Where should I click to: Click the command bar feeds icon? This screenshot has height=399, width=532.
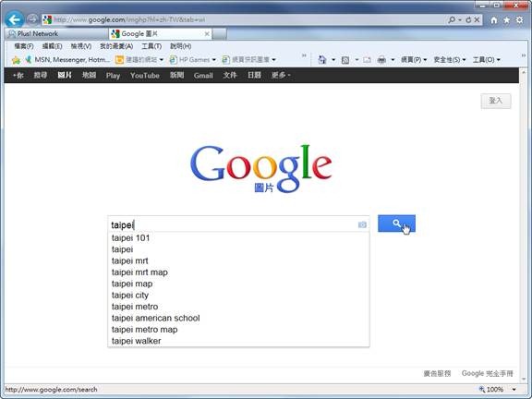[345, 60]
